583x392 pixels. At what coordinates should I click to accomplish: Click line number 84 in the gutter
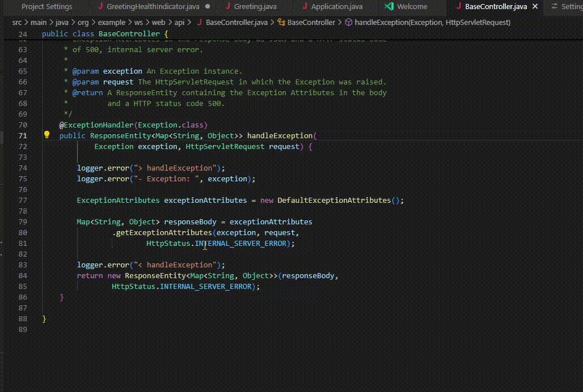(x=22, y=275)
